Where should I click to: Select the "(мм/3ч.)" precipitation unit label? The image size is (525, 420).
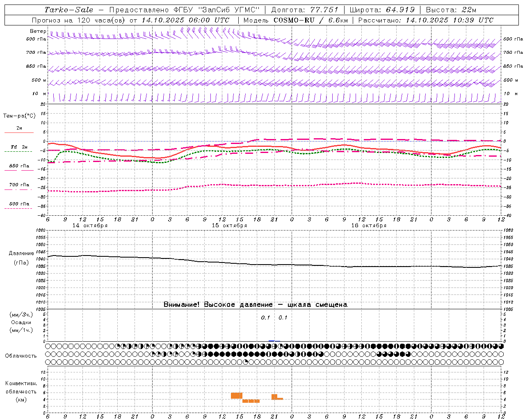[x=21, y=315]
